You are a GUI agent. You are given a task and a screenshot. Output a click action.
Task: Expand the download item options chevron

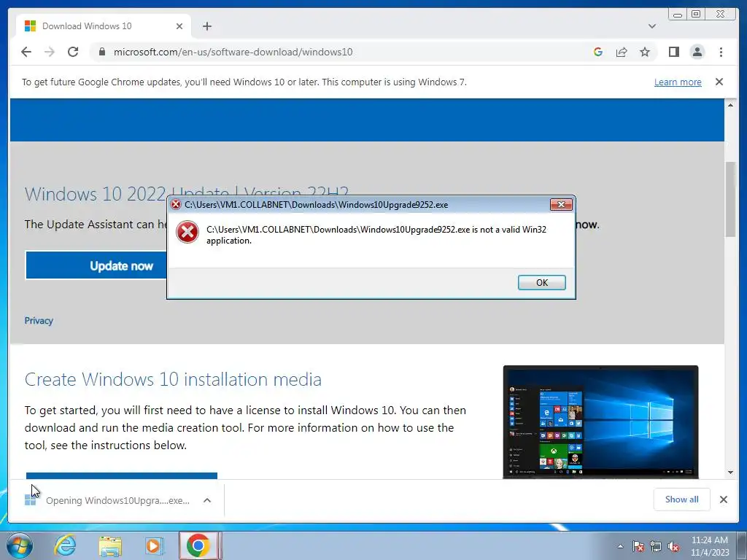coord(206,500)
